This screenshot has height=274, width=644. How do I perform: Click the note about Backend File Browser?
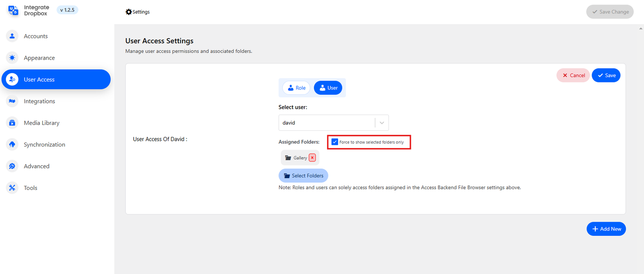400,187
